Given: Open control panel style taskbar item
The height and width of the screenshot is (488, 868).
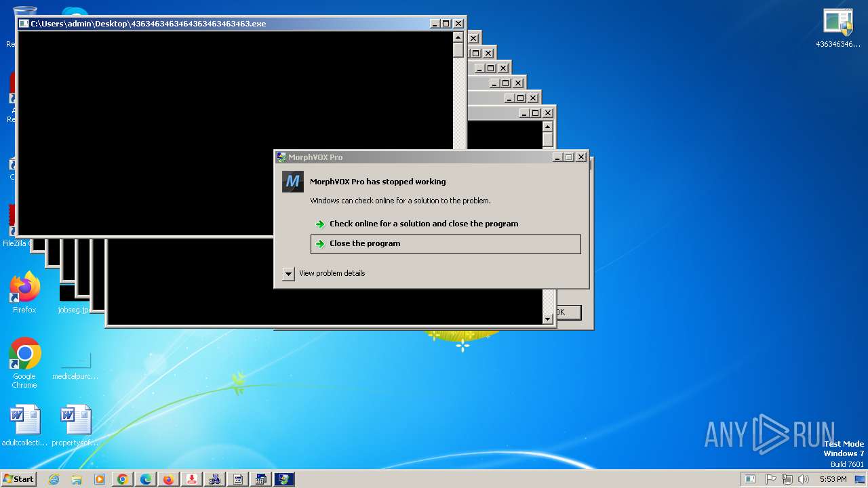Looking at the screenshot, I should click(x=261, y=479).
